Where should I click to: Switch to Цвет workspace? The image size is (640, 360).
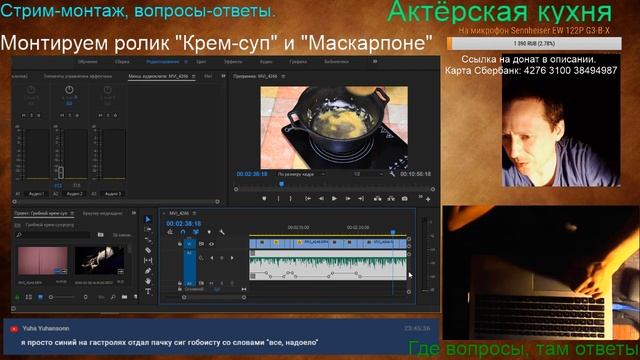[201, 62]
